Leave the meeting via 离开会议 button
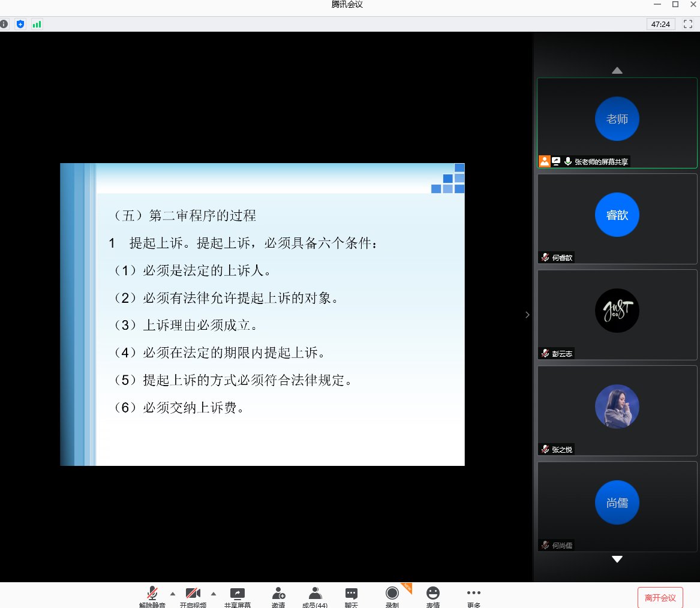 (660, 598)
